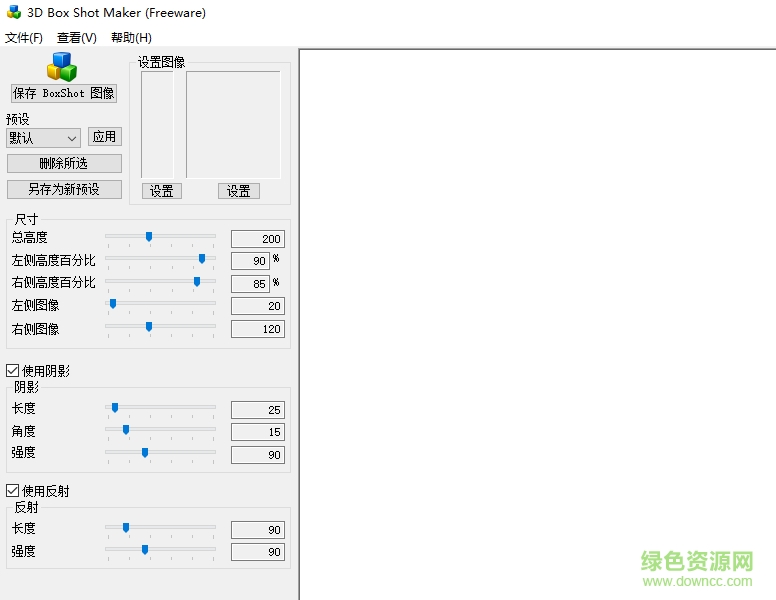Click the 左侧高度百分比 field showing 90
This screenshot has width=776, height=600.
tap(250, 261)
